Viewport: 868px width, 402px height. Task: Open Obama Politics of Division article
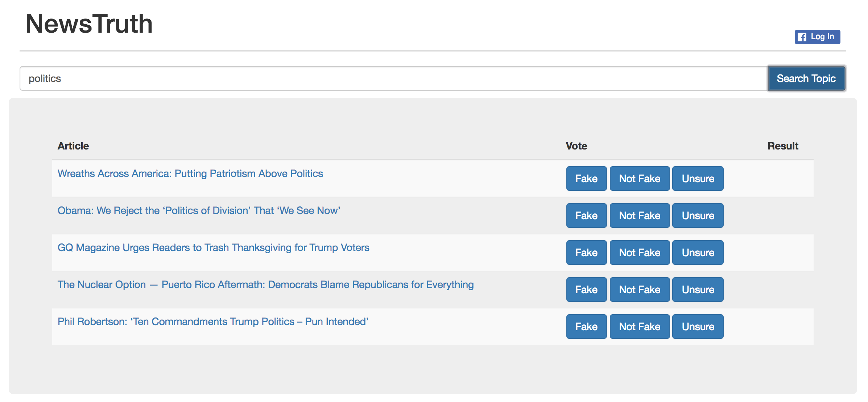(x=199, y=210)
